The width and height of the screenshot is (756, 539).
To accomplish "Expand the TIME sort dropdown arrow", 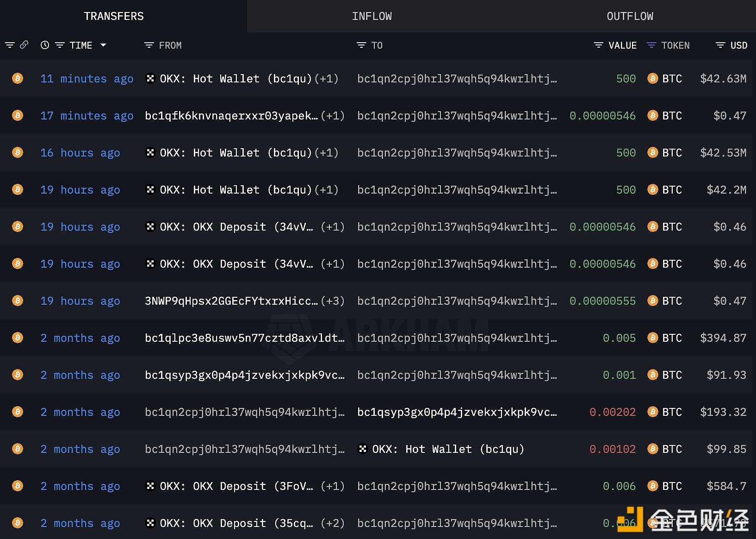I will point(103,45).
